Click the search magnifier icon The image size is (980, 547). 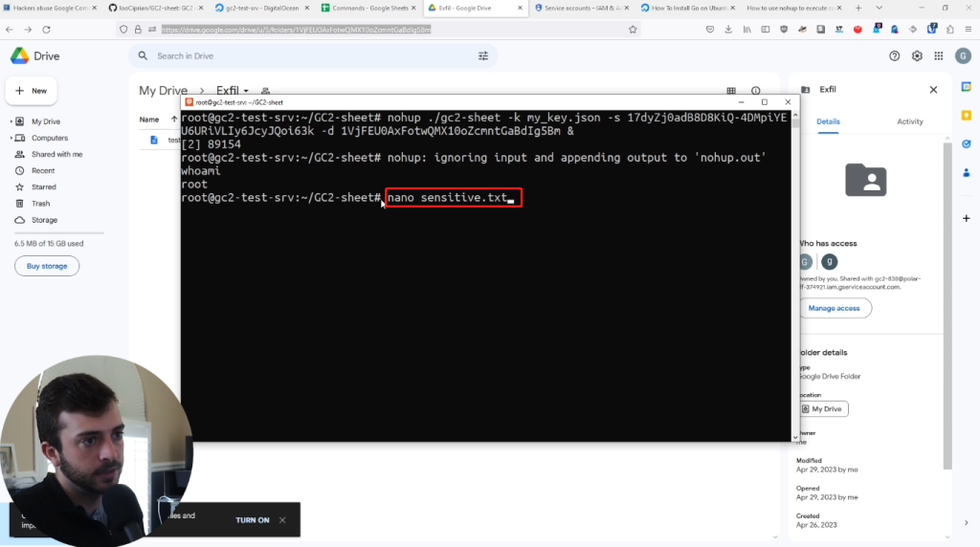pyautogui.click(x=144, y=56)
